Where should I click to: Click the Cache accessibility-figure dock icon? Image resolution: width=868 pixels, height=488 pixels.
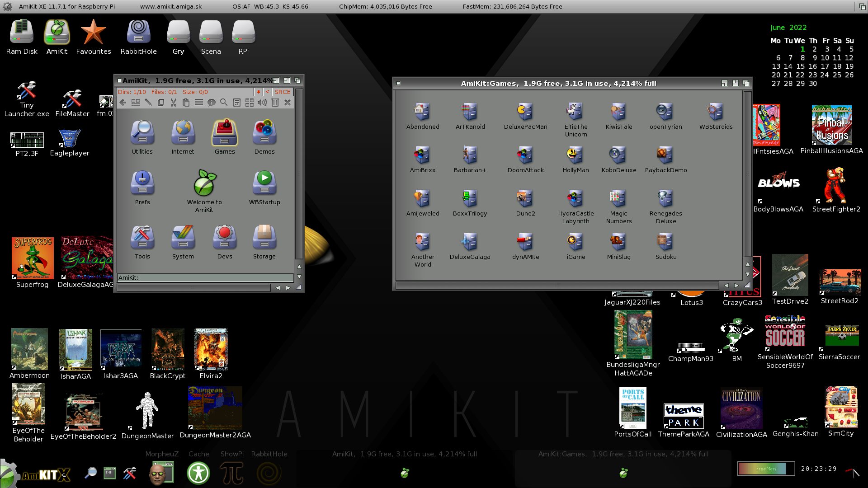[198, 473]
